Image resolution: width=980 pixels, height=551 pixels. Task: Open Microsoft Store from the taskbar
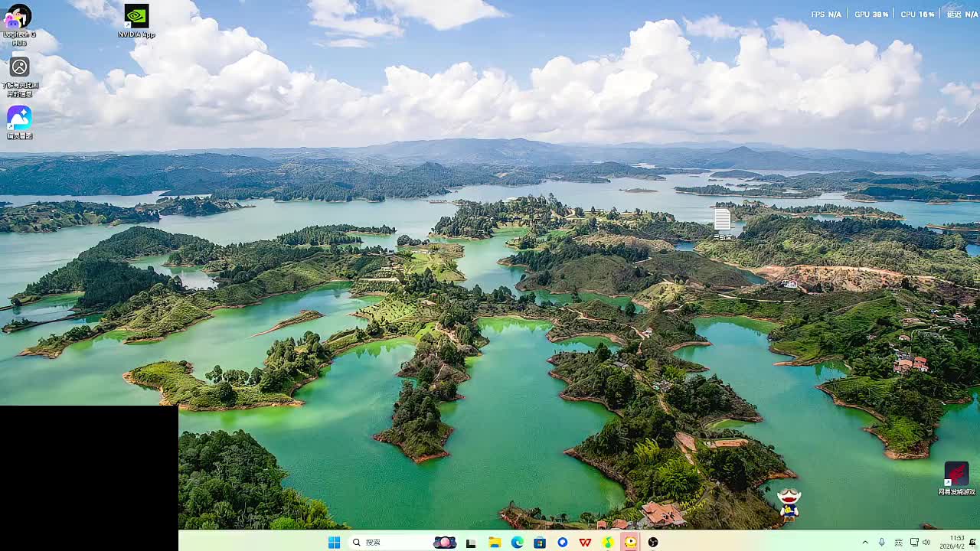tap(540, 543)
